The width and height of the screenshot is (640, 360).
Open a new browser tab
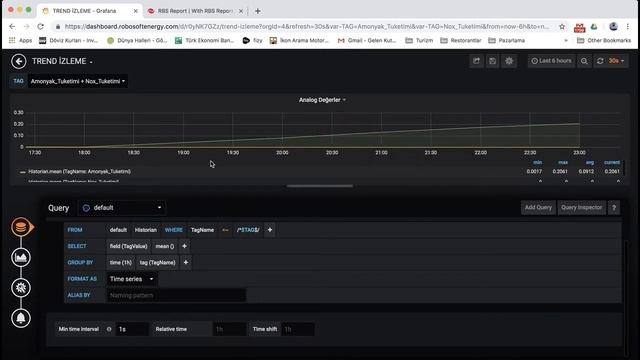[x=258, y=11]
